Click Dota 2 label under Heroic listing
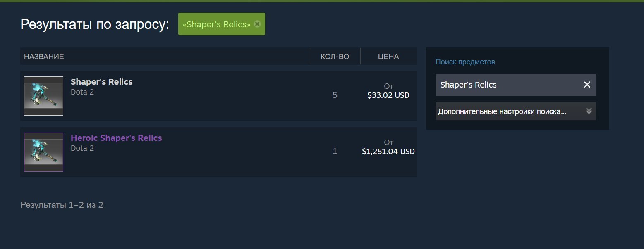The width and height of the screenshot is (644, 249). 82,148
